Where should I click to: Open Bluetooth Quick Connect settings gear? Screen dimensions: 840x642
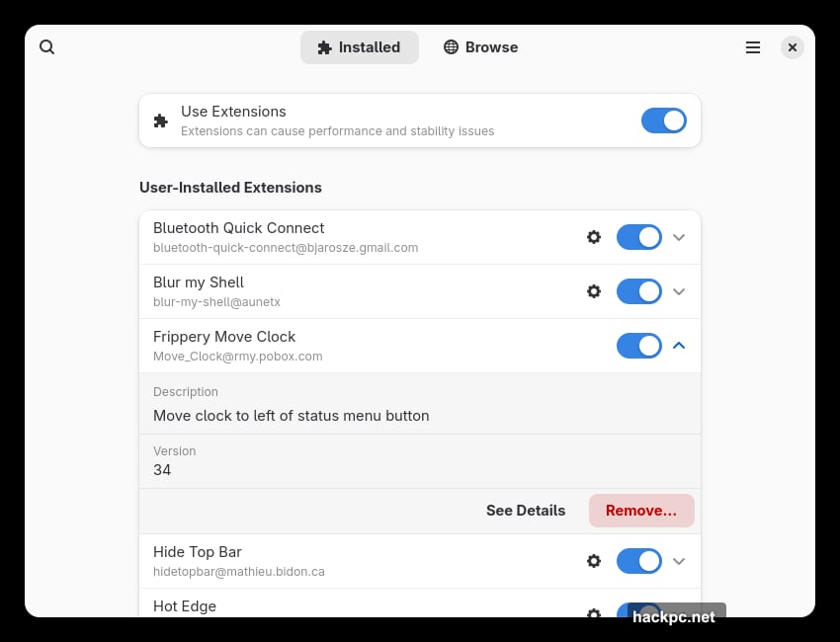tap(594, 237)
